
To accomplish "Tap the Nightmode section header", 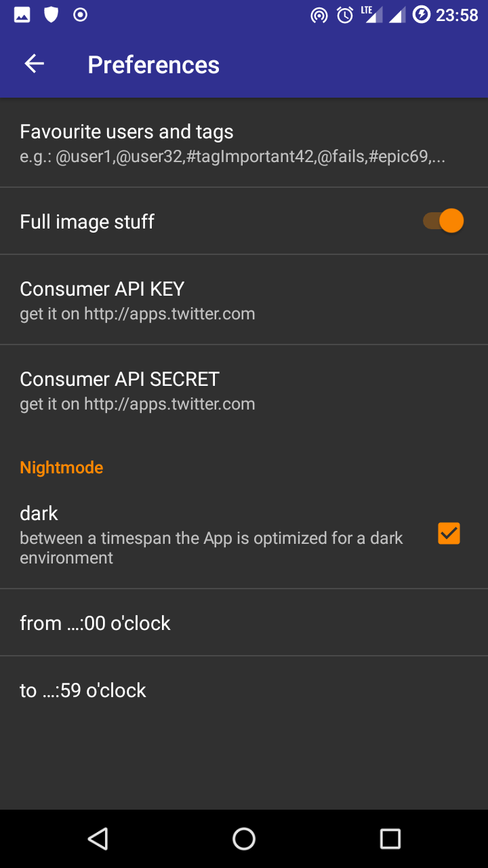I will (62, 467).
